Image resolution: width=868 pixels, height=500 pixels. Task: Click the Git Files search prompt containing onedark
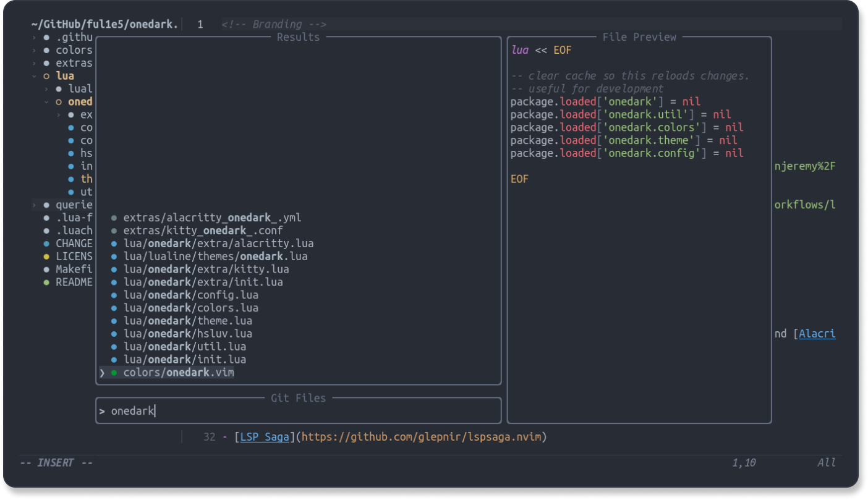pos(298,411)
